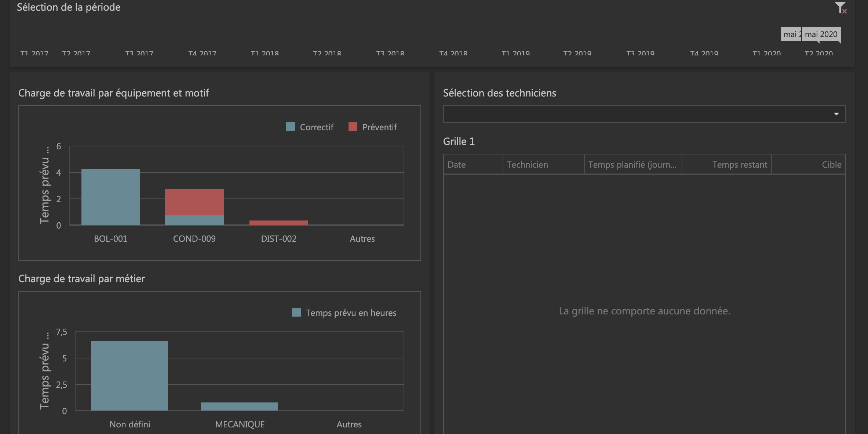Sort grid by the Cible column
Image resolution: width=868 pixels, height=434 pixels.
808,164
